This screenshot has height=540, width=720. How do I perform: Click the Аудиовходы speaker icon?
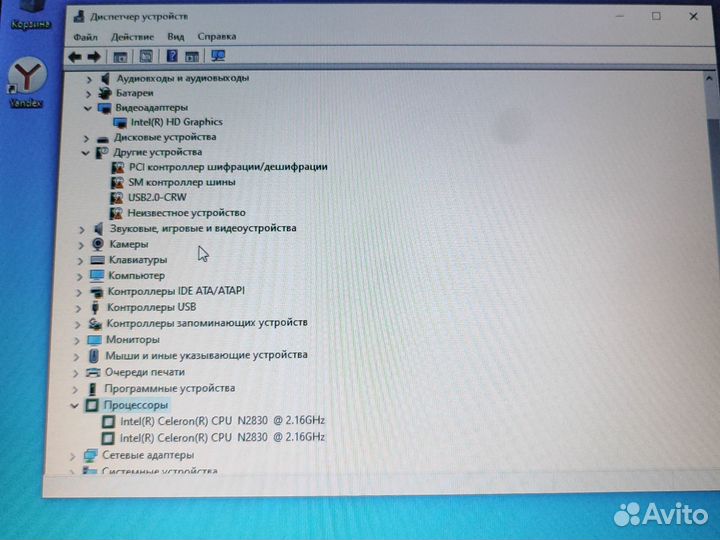click(x=106, y=79)
